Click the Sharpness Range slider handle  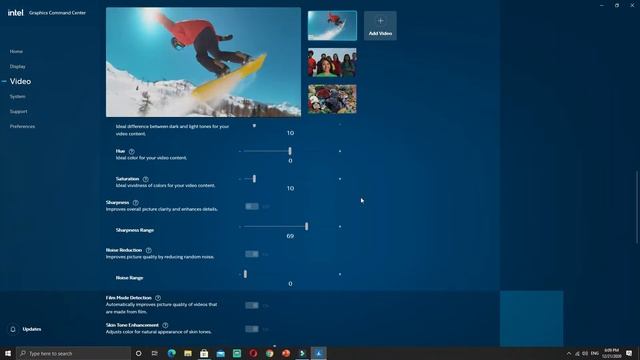coord(307,227)
